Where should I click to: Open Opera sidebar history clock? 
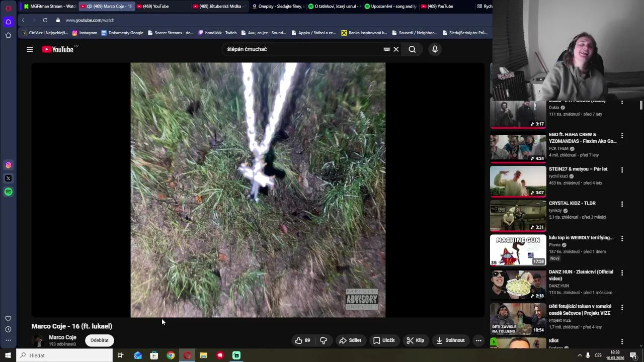(x=8, y=329)
